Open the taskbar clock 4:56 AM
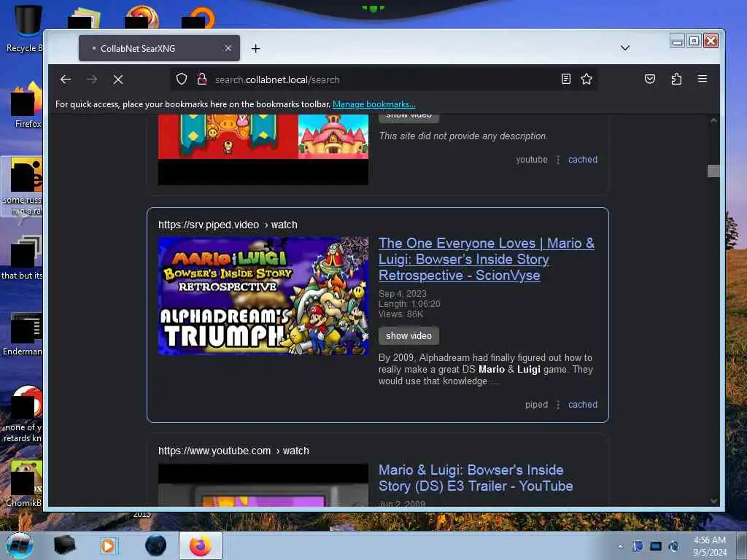Image resolution: width=747 pixels, height=560 pixels. coord(710,546)
